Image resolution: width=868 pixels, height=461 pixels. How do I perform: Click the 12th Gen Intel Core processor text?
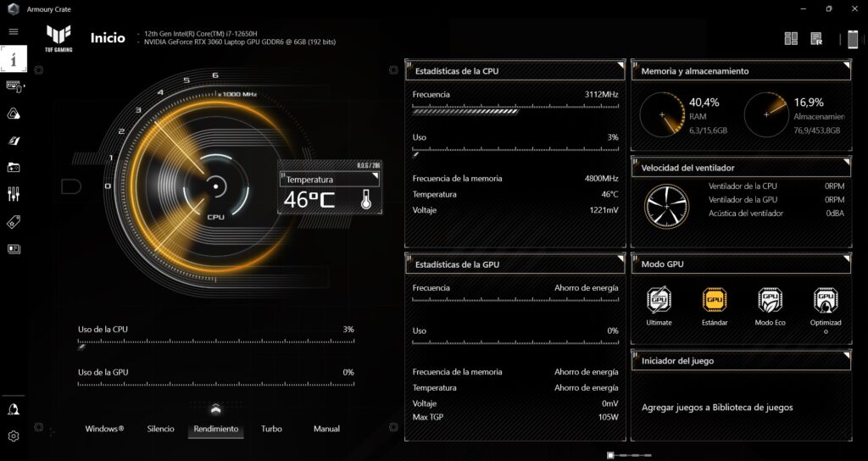click(x=200, y=34)
